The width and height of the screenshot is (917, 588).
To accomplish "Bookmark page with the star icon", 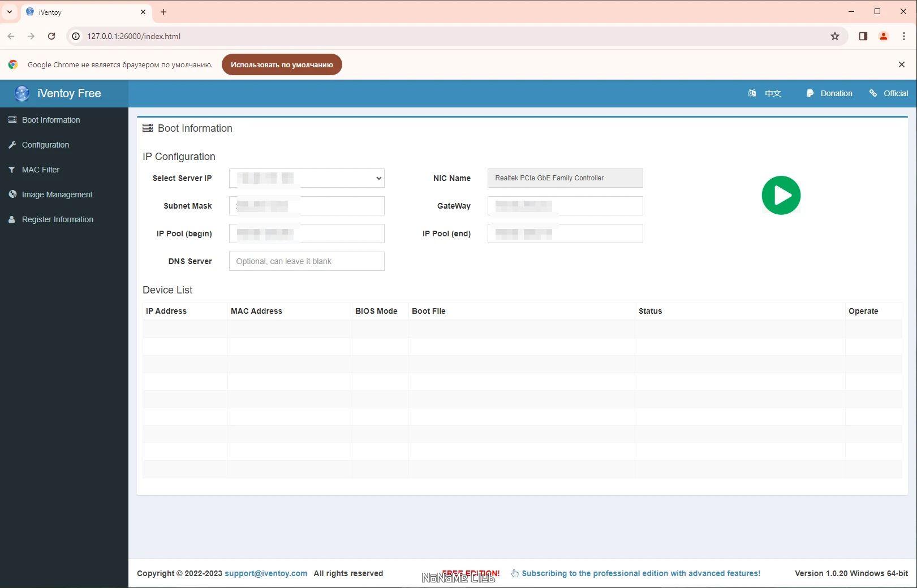I will 835,36.
